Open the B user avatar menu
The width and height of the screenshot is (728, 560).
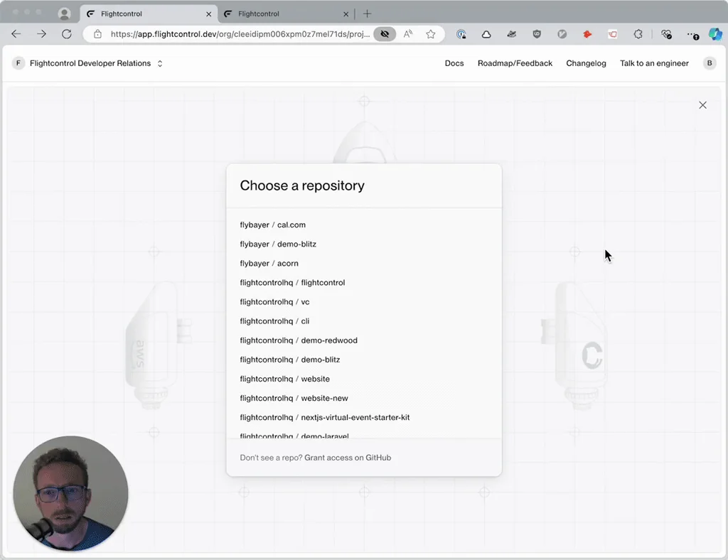coord(710,63)
